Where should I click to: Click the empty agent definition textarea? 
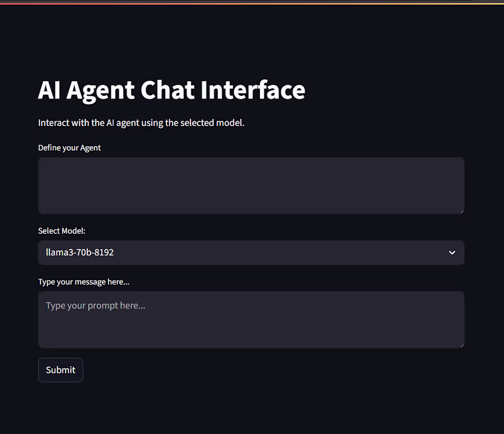(251, 186)
